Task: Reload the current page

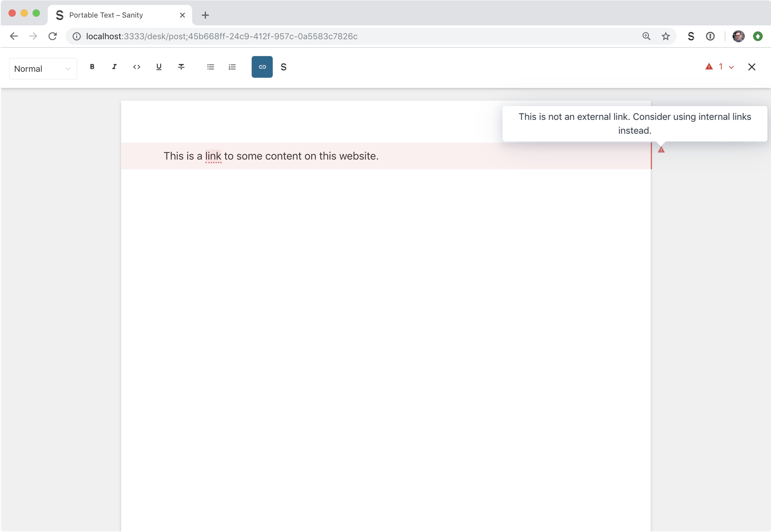Action: click(x=53, y=36)
